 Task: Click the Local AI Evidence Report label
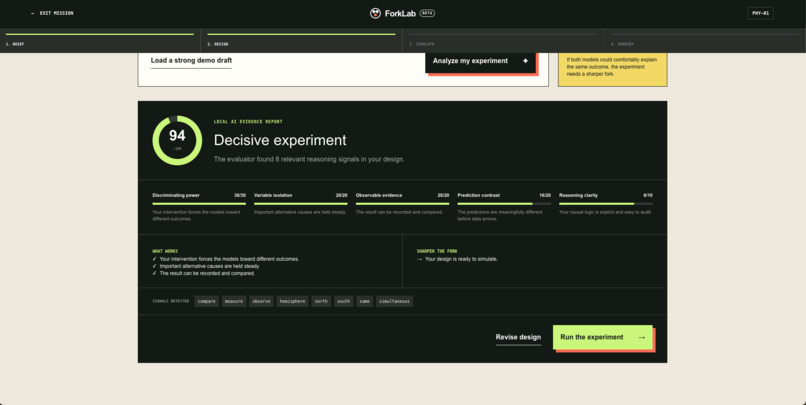[x=248, y=122]
